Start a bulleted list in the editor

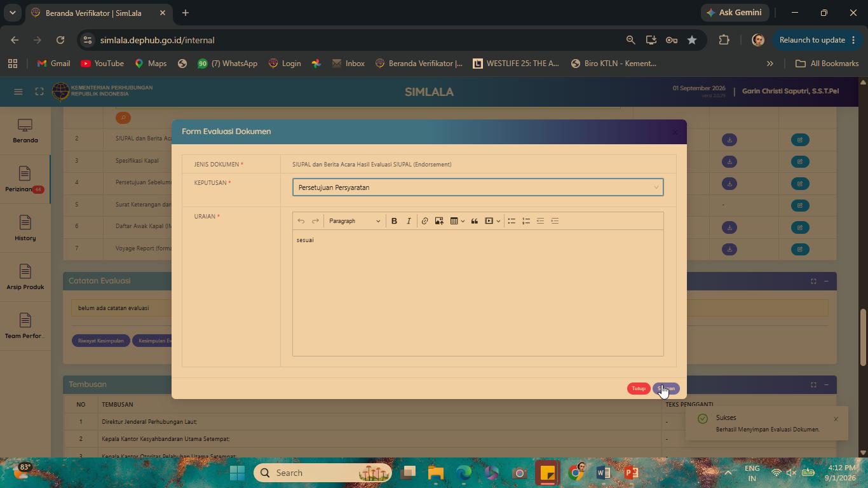tap(512, 221)
